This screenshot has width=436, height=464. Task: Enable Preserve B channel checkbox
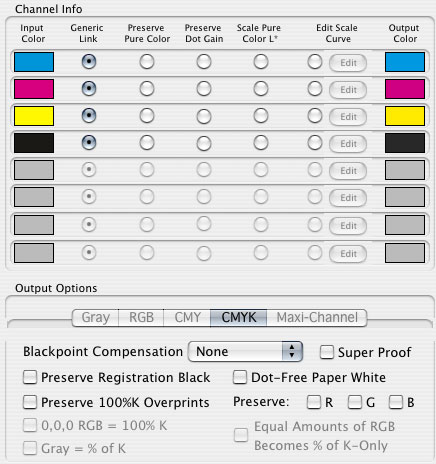396,402
